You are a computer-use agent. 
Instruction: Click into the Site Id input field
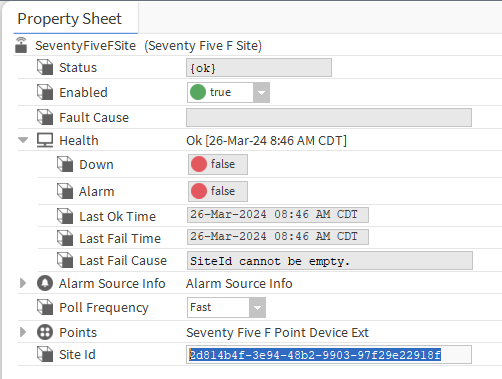tap(329, 354)
